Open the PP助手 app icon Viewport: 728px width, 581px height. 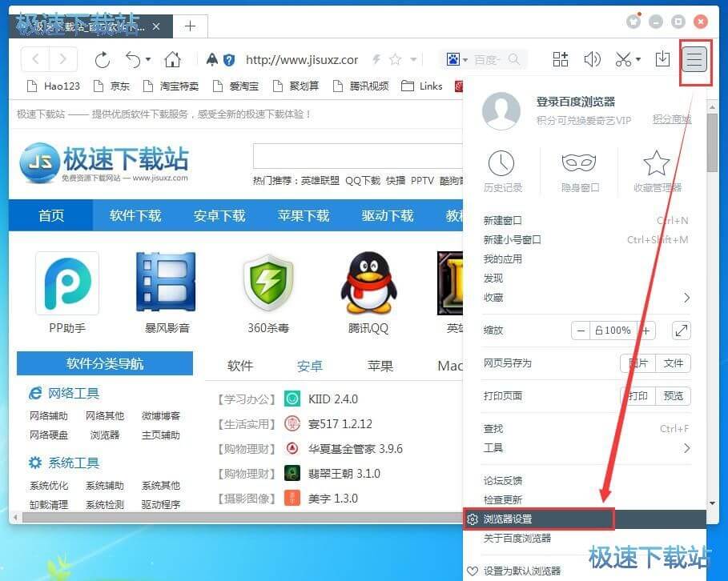[x=67, y=283]
